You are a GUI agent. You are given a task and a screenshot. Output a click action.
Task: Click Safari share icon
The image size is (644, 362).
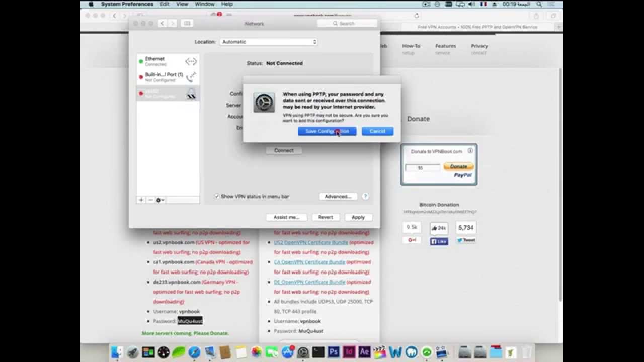coord(536,16)
